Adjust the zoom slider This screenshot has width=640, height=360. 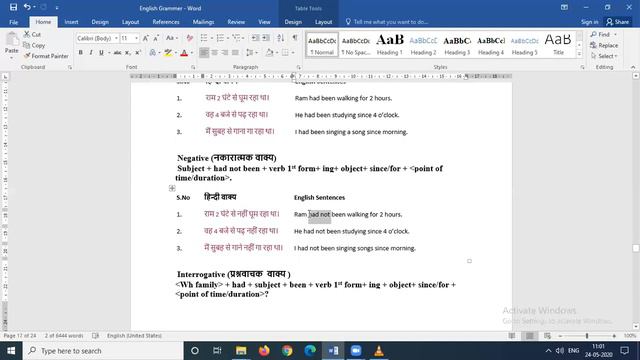pyautogui.click(x=587, y=336)
